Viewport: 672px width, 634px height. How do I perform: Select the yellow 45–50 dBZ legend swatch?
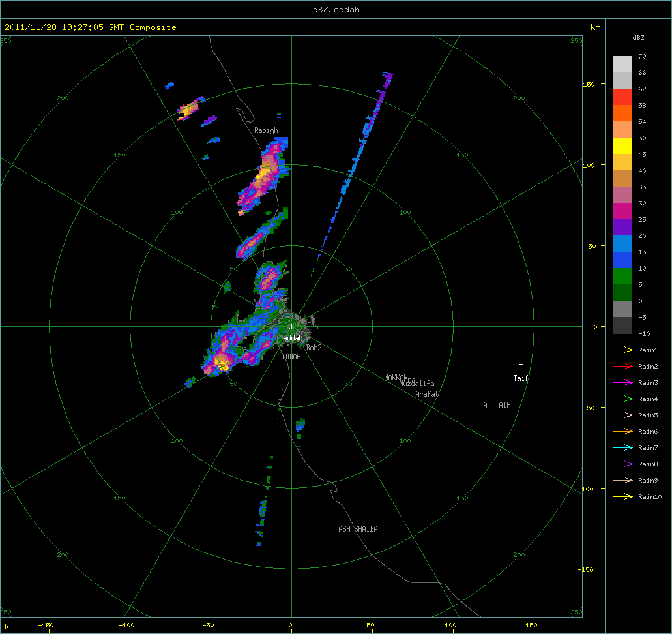622,146
